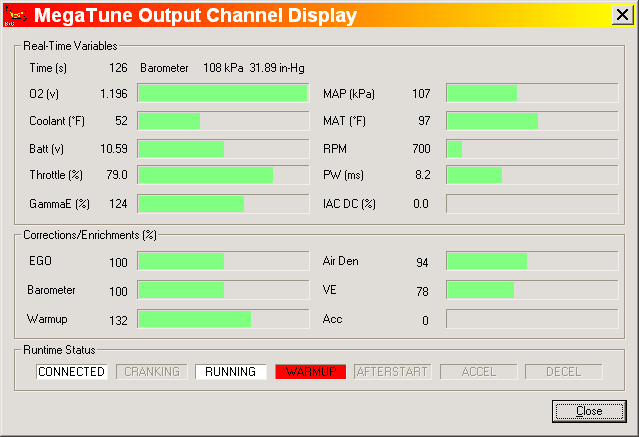Close the dialog with the title bar X
639x437 pixels.
click(x=622, y=15)
